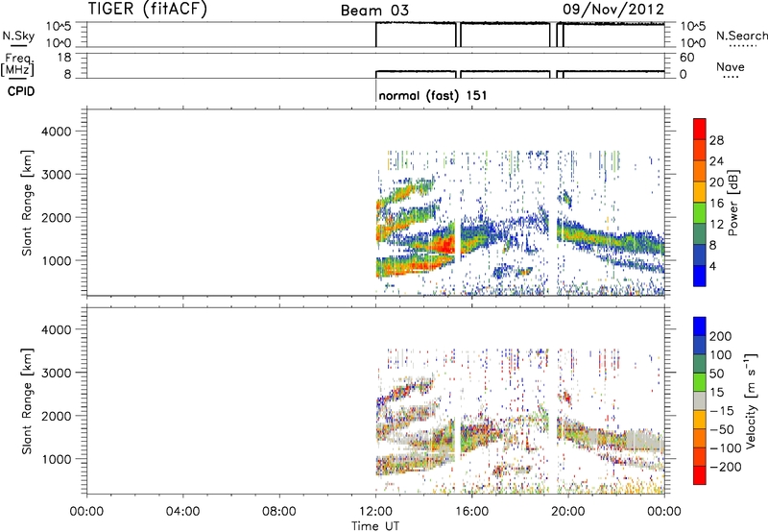Select the 12:00 time tick label
The image size is (768, 532).
(375, 512)
